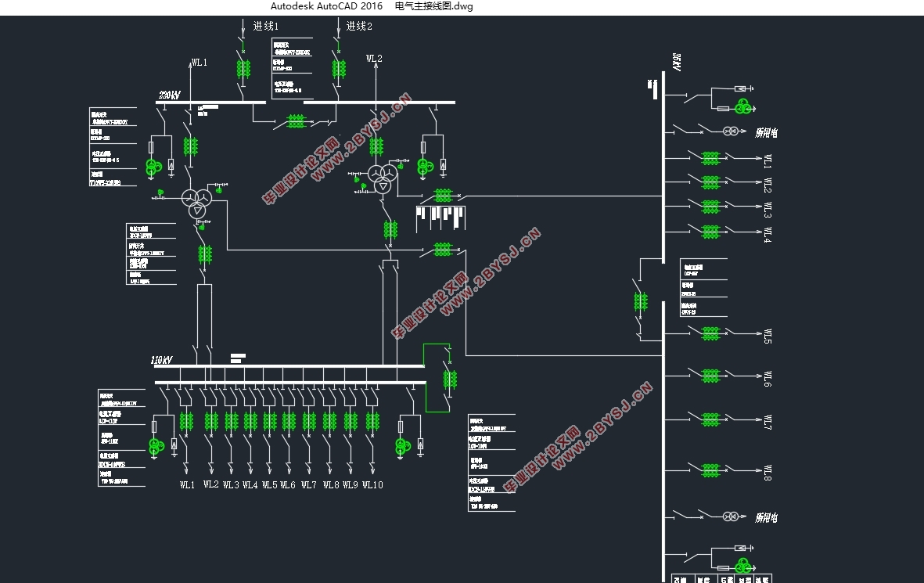Click the WL10 feeder label under 110kV bus
The height and width of the screenshot is (583, 924).
tap(372, 484)
